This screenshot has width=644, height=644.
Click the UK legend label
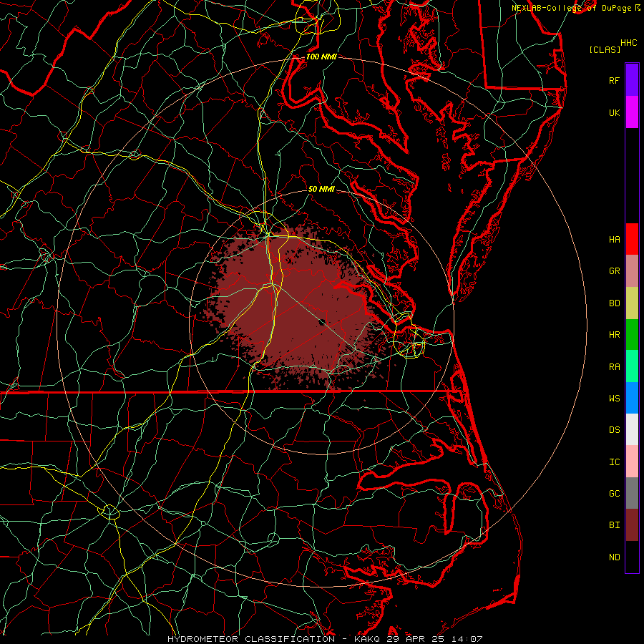coord(614,112)
